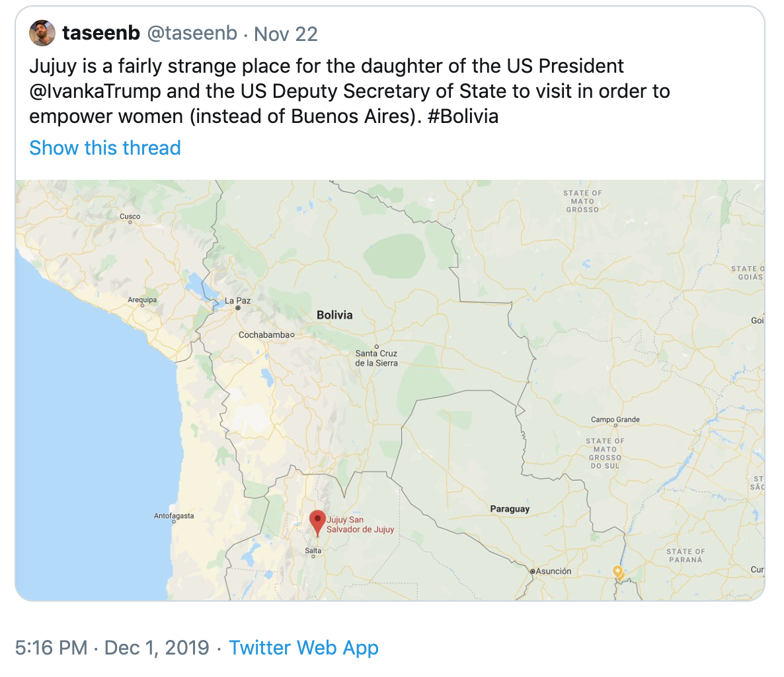Screen dimensions: 784x677
Task: Click the yellow marker east of Asunción
Action: pos(618,572)
